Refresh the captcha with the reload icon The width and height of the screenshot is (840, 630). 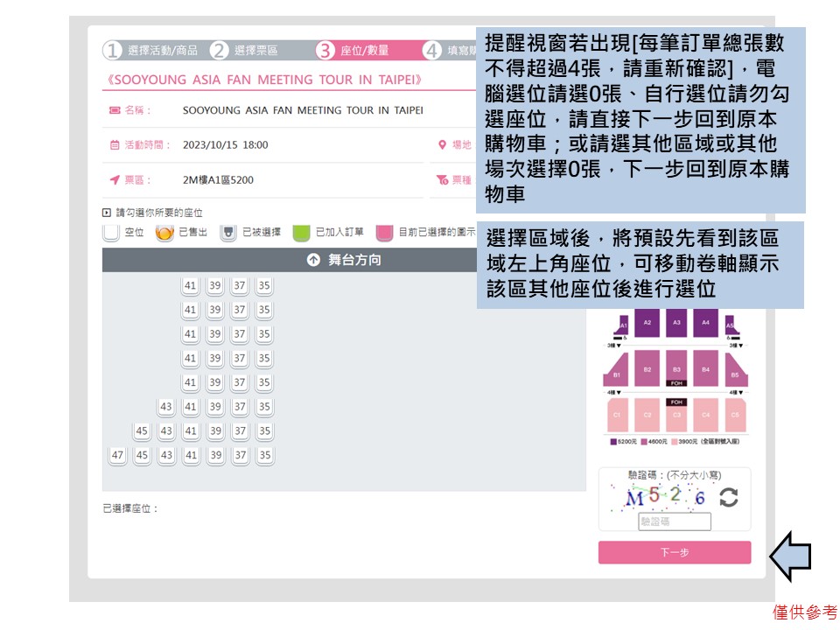pyautogui.click(x=729, y=498)
